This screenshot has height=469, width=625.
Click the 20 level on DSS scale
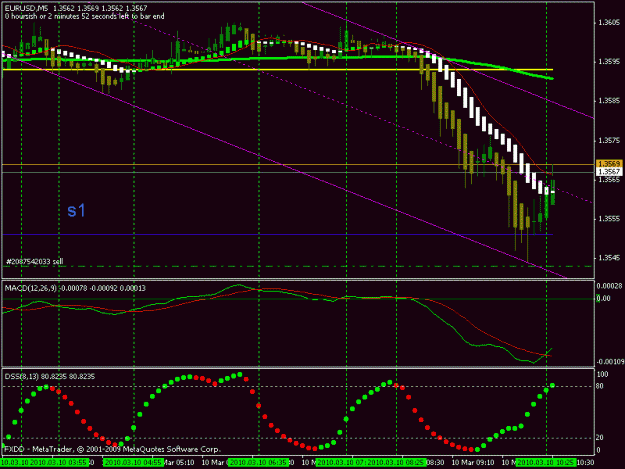599,438
